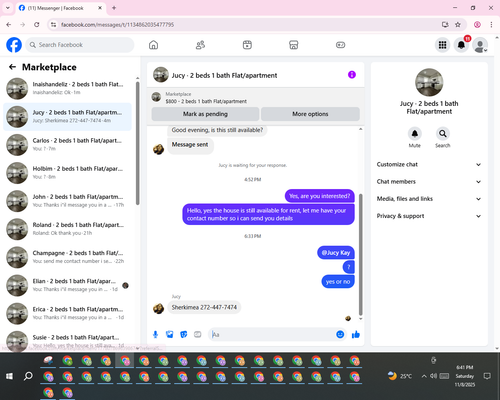
Task: Click the Mark as pending button
Action: 205,114
